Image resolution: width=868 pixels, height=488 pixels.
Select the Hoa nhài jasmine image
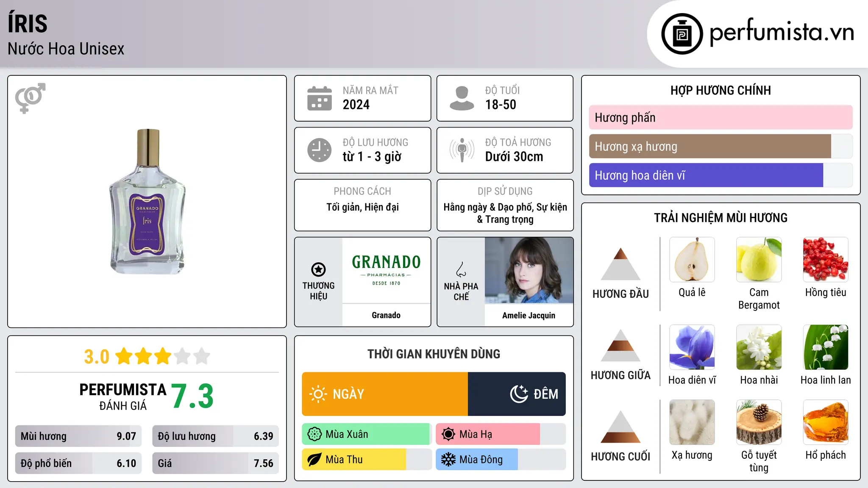click(x=759, y=347)
